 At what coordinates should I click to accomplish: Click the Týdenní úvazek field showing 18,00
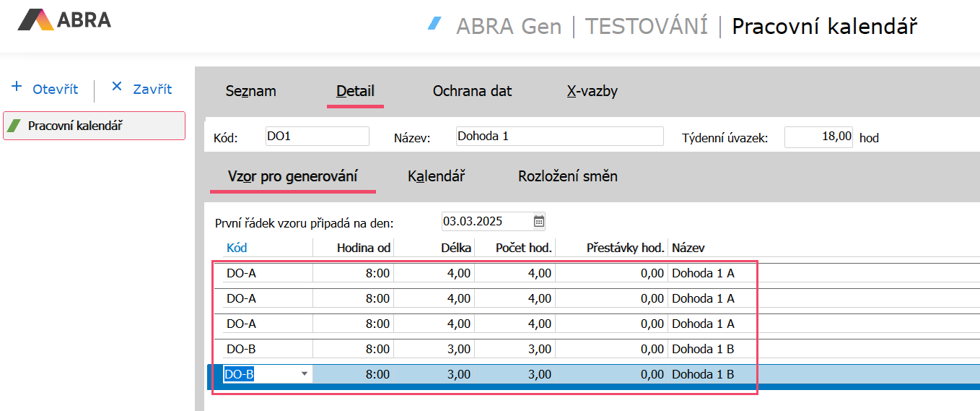(x=818, y=137)
